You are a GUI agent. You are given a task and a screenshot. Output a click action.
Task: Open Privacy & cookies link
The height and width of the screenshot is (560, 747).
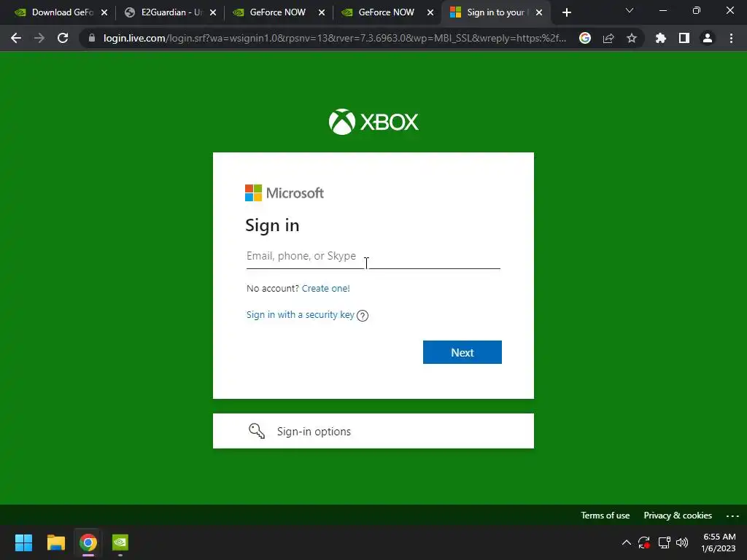(678, 516)
